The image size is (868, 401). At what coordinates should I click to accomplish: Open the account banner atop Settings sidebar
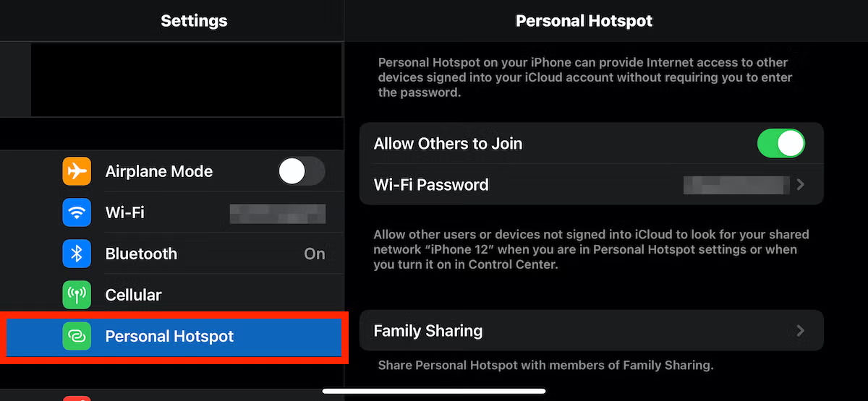[186, 79]
